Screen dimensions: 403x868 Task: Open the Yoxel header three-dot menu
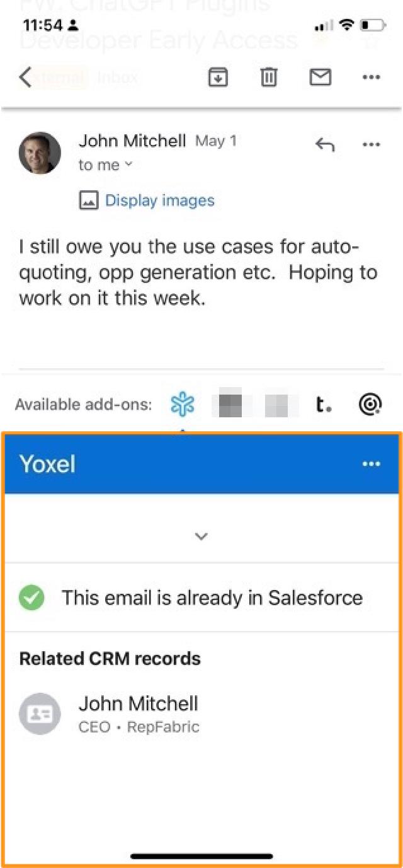372,464
